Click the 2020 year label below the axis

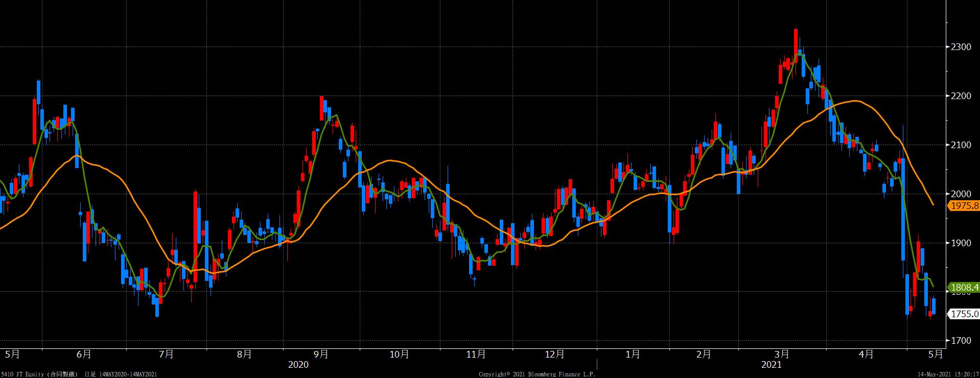(x=298, y=365)
